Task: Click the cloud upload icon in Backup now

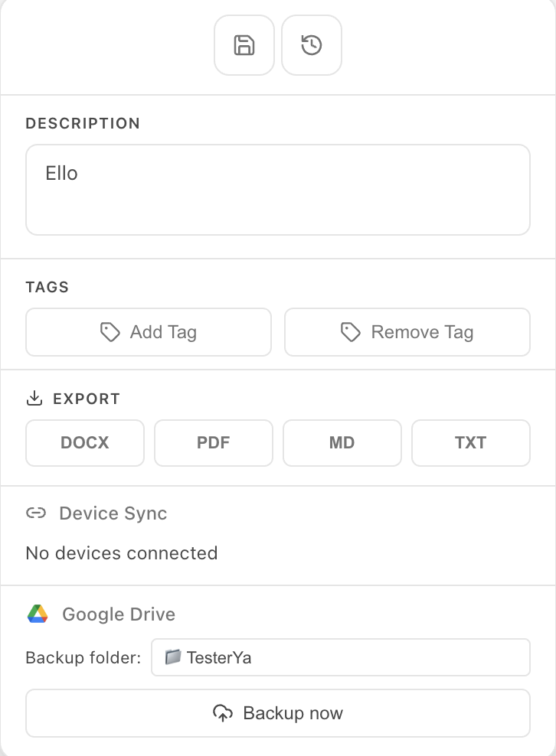Action: (223, 713)
